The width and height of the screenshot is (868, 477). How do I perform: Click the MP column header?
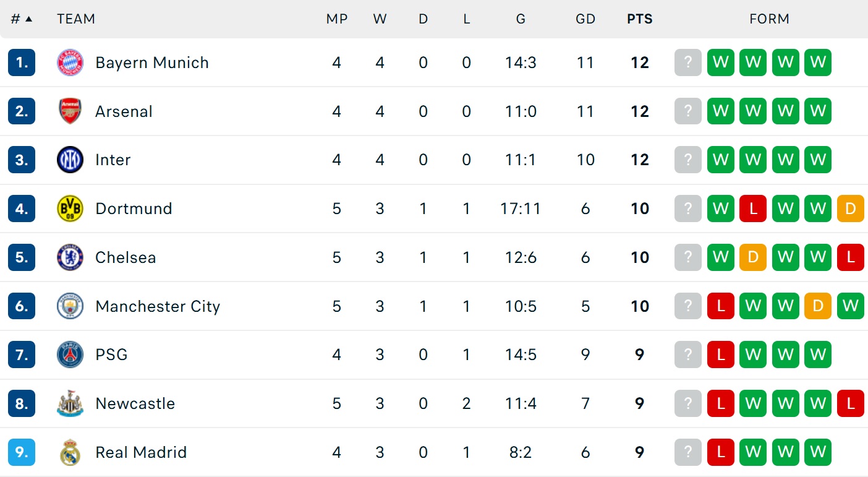coord(336,19)
